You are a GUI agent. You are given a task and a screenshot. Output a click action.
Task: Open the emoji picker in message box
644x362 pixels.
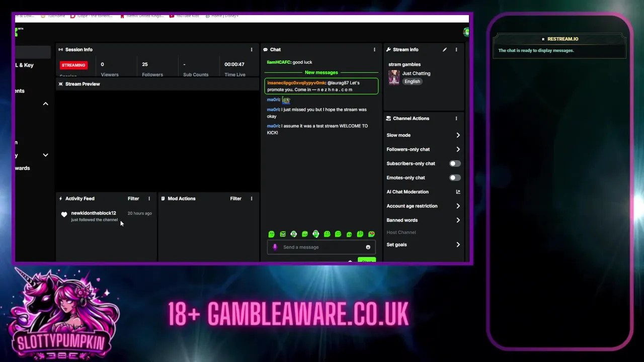click(x=368, y=247)
